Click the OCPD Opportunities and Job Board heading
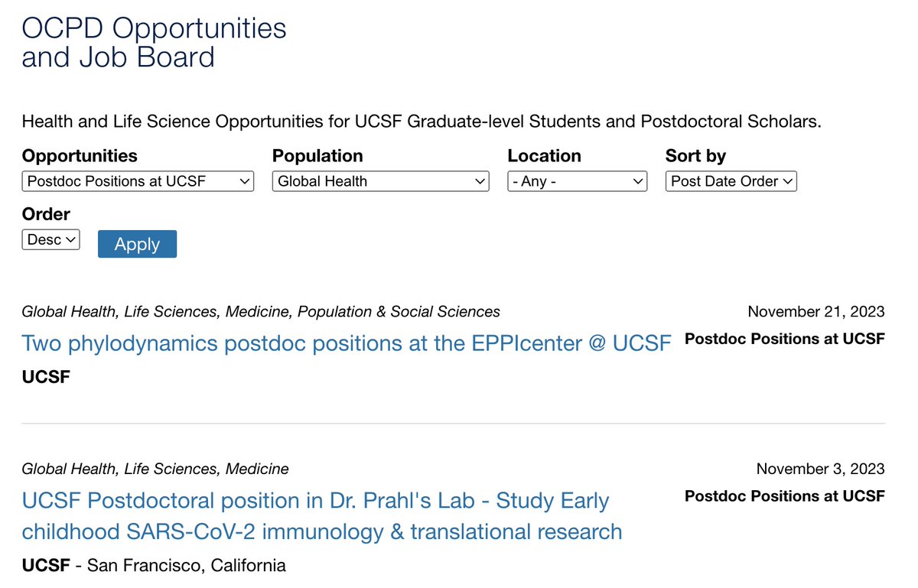This screenshot has height=588, width=918. [x=154, y=43]
